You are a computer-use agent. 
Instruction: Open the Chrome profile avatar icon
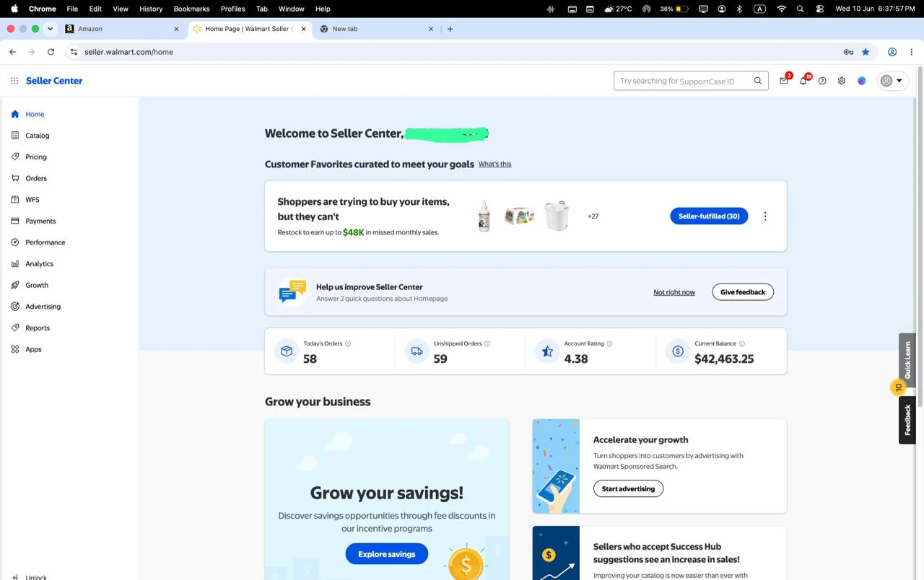(892, 52)
